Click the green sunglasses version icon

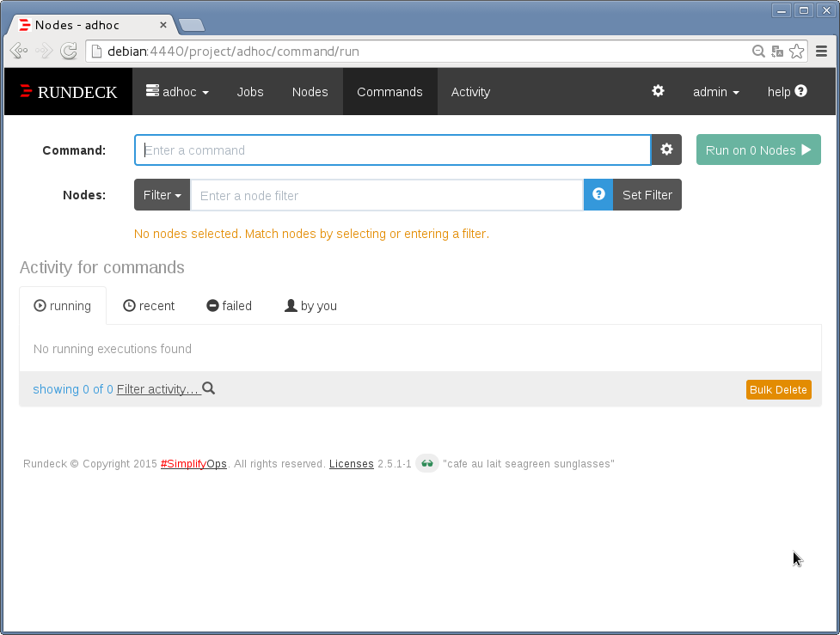427,463
